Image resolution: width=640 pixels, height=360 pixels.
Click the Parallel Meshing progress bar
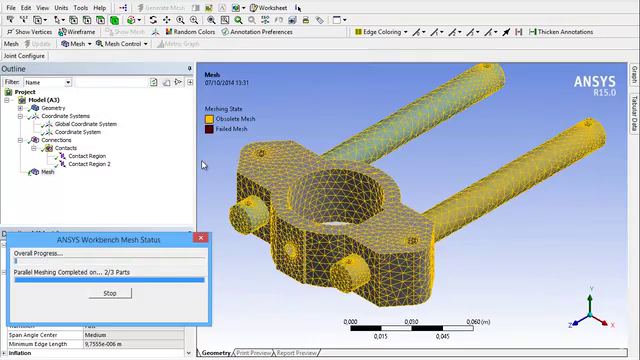(x=109, y=280)
